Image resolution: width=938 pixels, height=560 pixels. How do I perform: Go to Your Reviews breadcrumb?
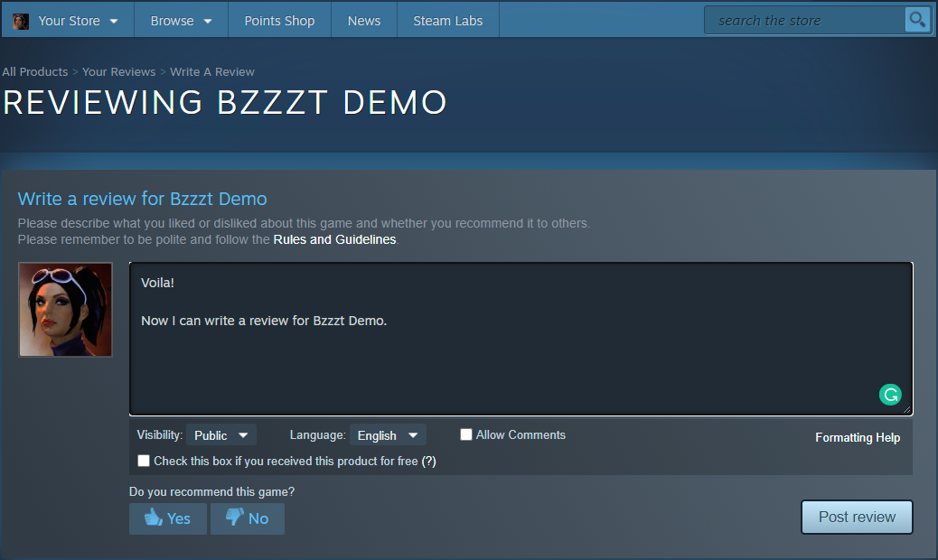pos(118,71)
